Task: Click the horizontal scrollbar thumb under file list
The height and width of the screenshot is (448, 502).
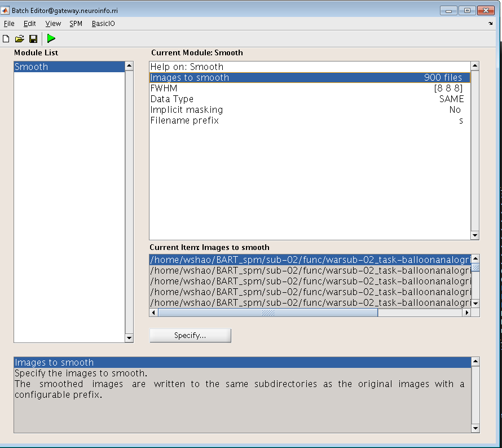Action: click(268, 313)
